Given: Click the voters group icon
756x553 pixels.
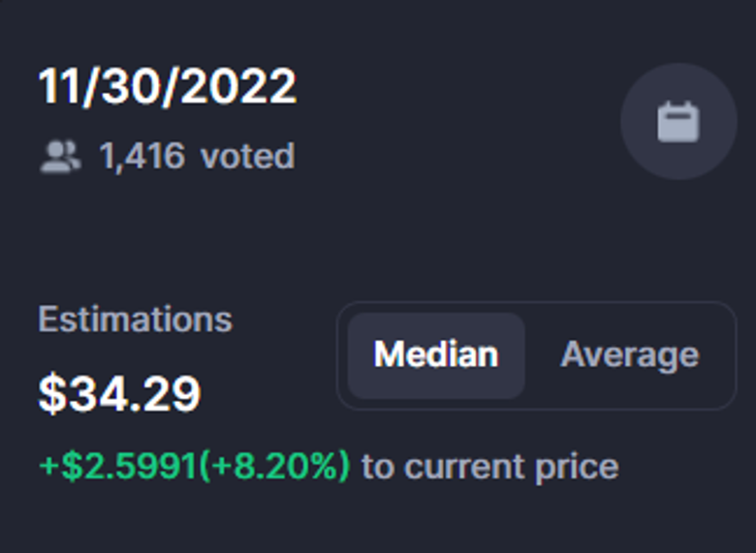Looking at the screenshot, I should click(60, 156).
